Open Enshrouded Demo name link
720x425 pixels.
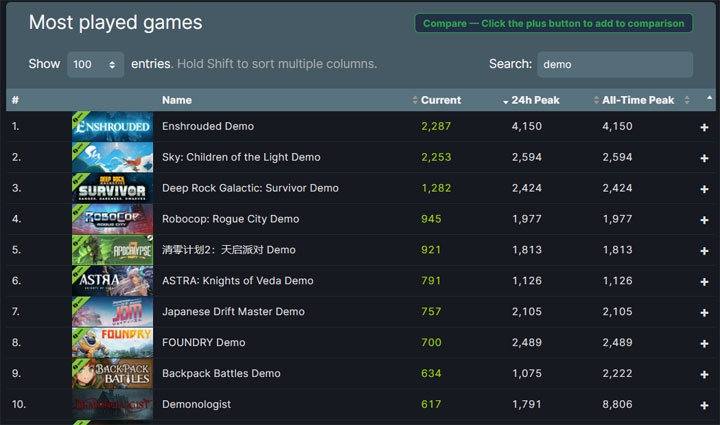click(208, 126)
